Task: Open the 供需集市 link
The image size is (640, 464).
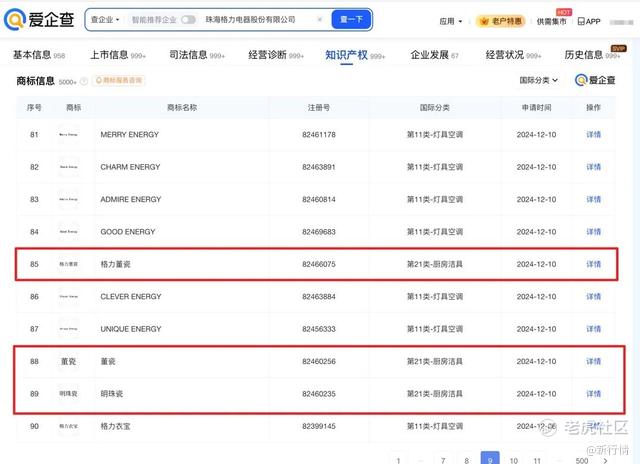Action: coord(551,21)
